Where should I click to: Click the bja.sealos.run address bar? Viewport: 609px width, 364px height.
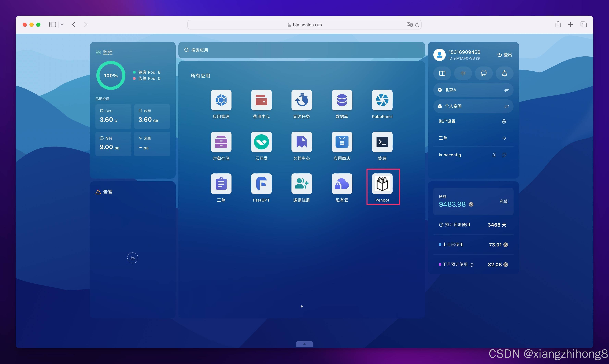click(x=304, y=25)
